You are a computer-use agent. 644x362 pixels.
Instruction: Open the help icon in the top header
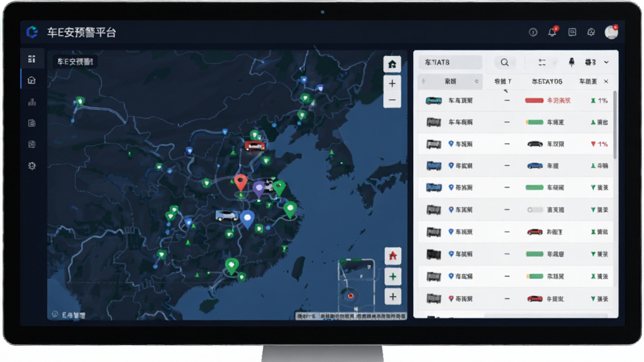tap(533, 32)
